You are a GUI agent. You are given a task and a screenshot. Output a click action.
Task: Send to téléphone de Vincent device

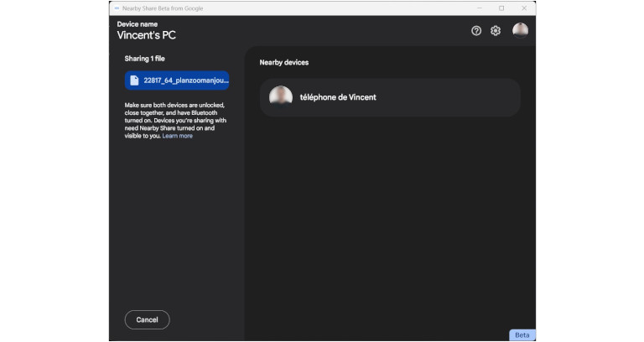(390, 97)
